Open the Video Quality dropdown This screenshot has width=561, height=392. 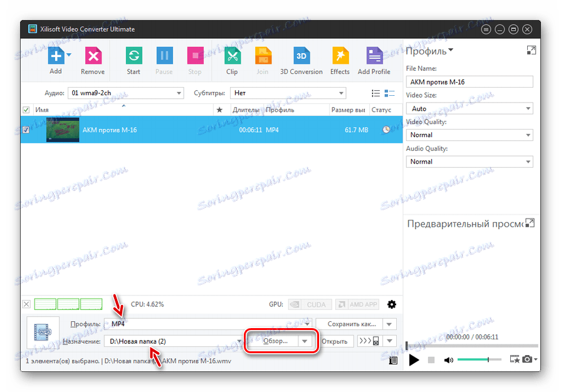(469, 135)
